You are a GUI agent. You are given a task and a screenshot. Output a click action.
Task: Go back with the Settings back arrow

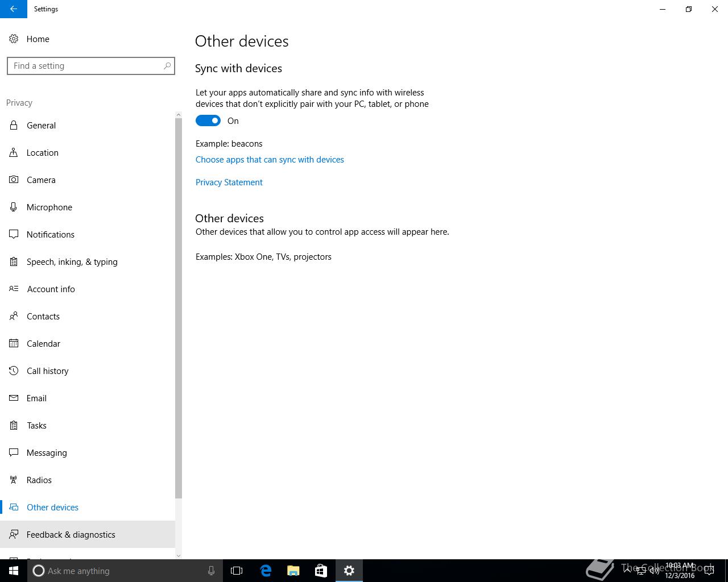click(14, 9)
